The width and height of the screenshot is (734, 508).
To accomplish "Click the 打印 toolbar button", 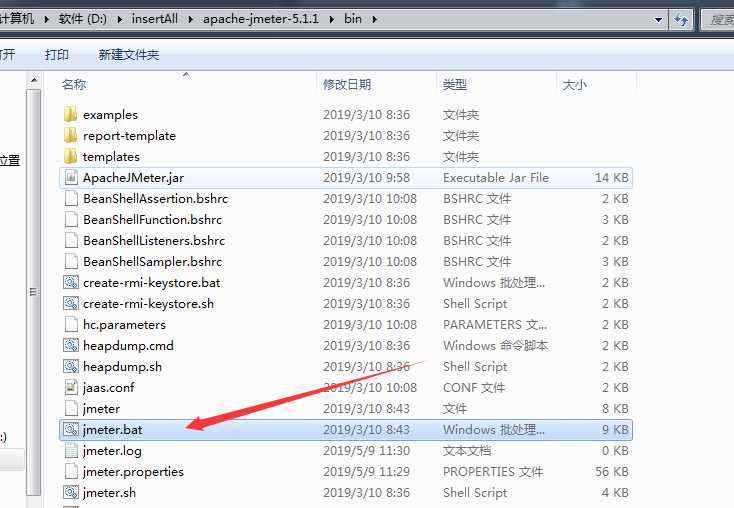I will [x=57, y=55].
